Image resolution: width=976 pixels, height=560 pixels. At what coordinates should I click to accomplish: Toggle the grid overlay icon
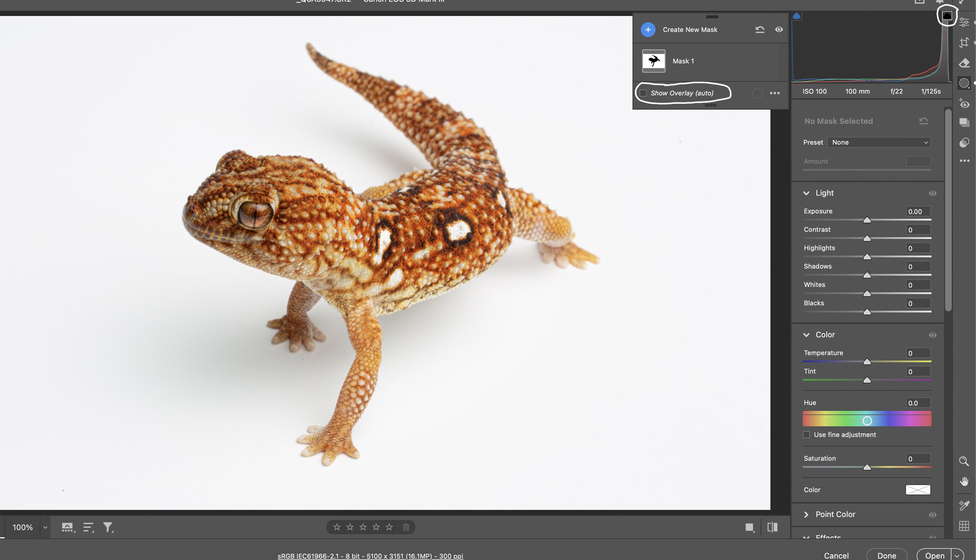point(964,526)
